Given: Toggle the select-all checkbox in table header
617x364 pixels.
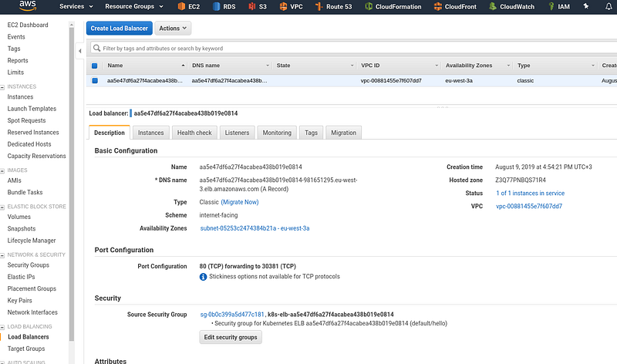Looking at the screenshot, I should click(94, 66).
